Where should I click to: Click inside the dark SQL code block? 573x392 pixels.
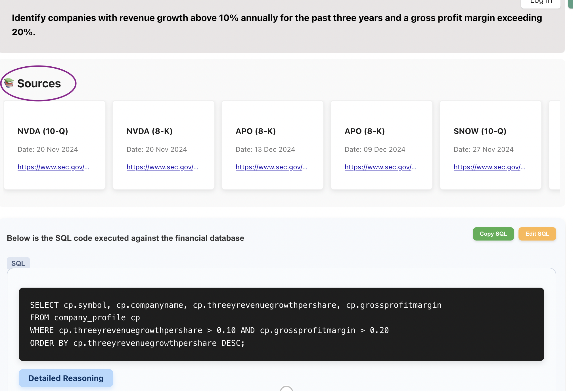click(x=281, y=324)
